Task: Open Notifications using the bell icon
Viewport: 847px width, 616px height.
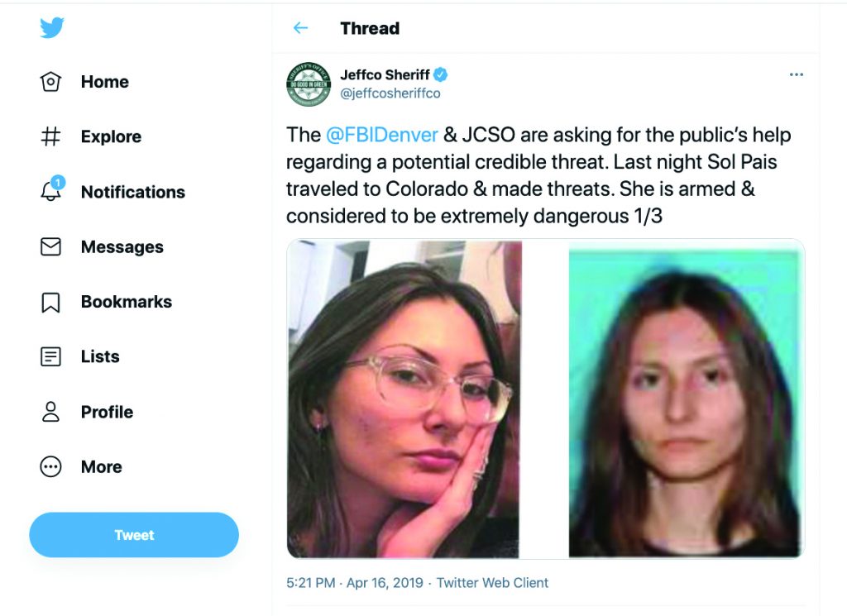Action: point(50,193)
